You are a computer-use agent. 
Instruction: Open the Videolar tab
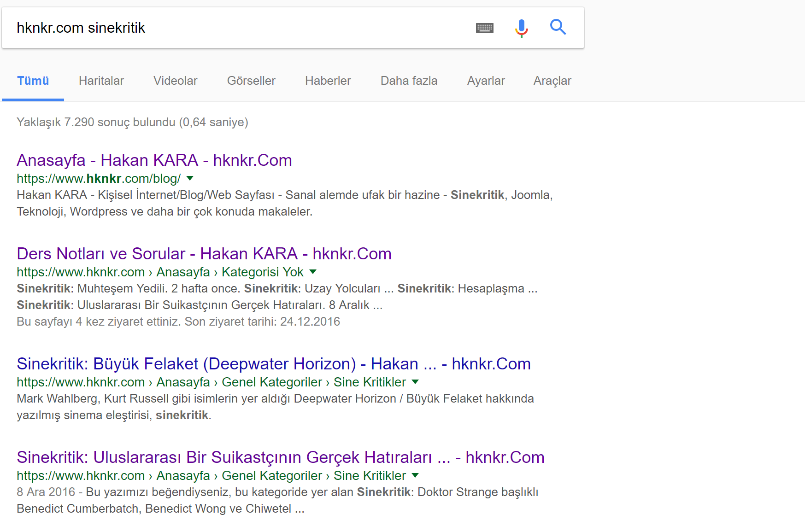tap(175, 81)
